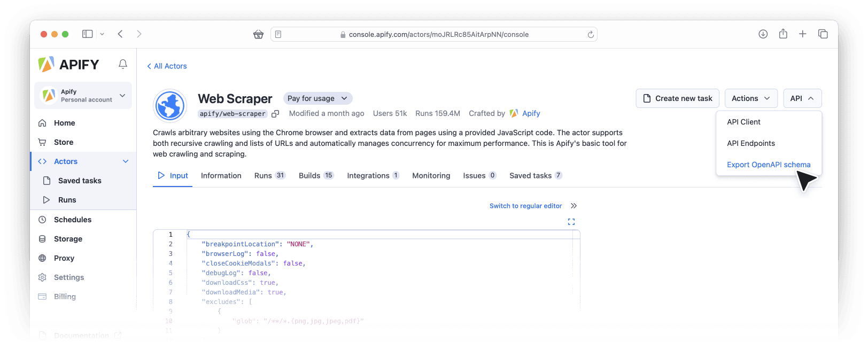The image size is (868, 358).
Task: Open Billing in the sidebar
Action: tap(83, 297)
